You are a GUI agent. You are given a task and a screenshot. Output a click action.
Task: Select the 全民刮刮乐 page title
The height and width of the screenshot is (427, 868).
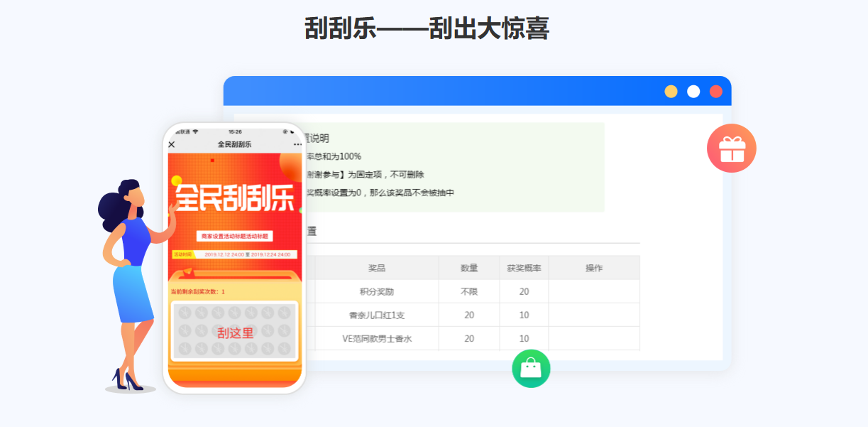point(234,144)
